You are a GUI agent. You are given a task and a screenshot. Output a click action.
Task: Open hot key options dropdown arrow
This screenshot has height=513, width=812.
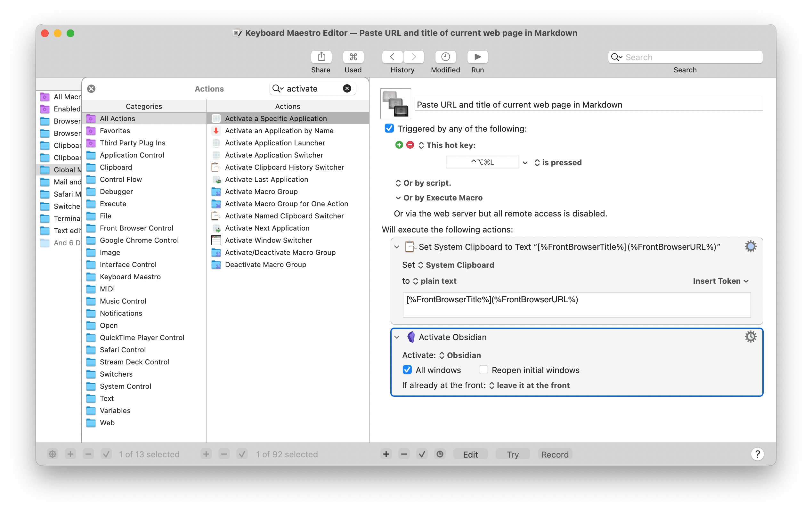525,163
